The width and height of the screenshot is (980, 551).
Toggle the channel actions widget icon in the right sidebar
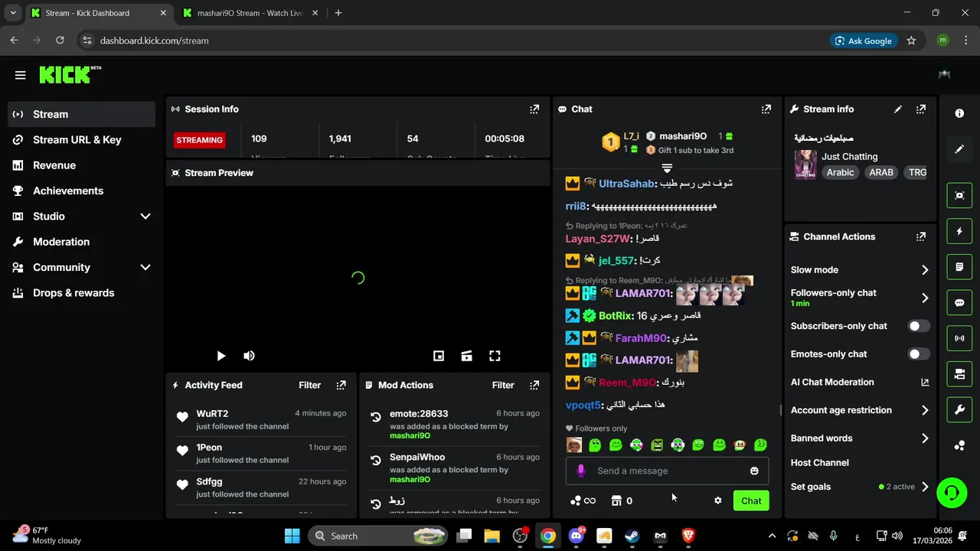point(959,374)
